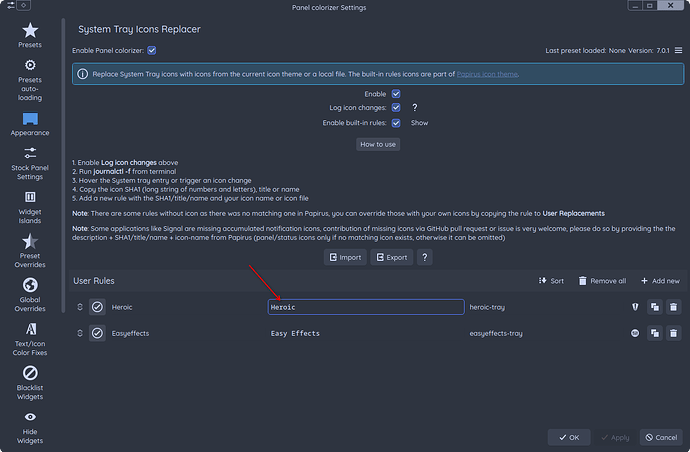
Task: Toggle the Enable Panel colorizer checkbox
Action: click(x=152, y=50)
